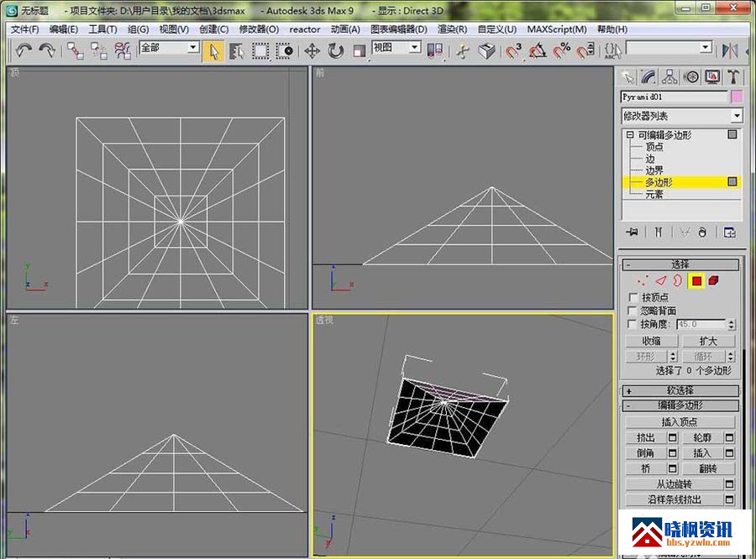Screen dimensions: 756x559
Task: Switch to the Create command panel
Action: [x=627, y=77]
